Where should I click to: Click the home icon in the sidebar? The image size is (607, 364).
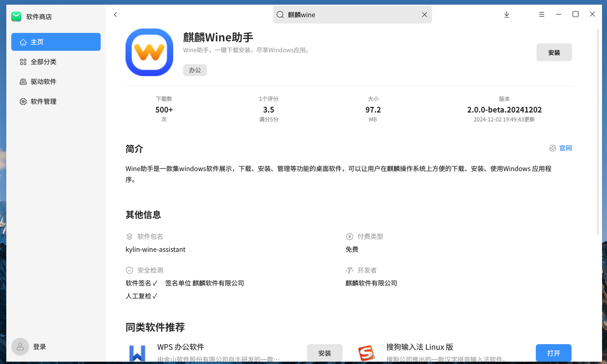[x=23, y=42]
